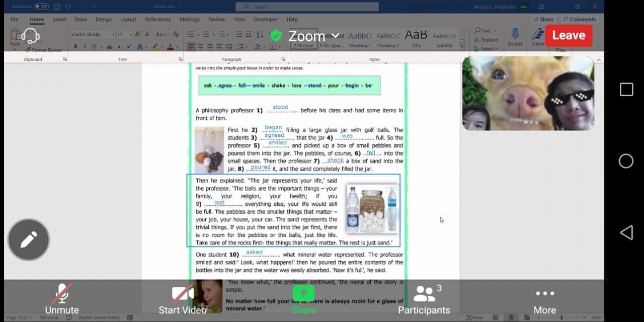The image size is (644, 322).
Task: Click the Save icon in title bar
Action: pyautogui.click(x=56, y=7)
